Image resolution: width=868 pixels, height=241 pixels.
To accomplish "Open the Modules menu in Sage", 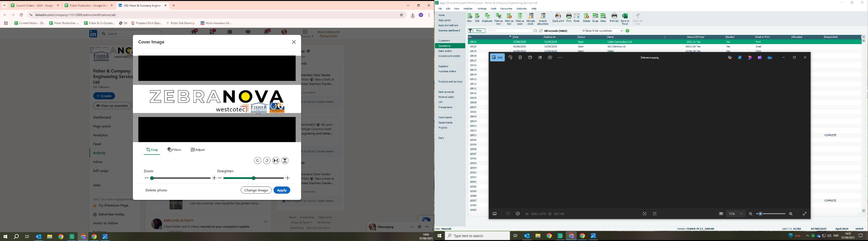I will pos(468,9).
